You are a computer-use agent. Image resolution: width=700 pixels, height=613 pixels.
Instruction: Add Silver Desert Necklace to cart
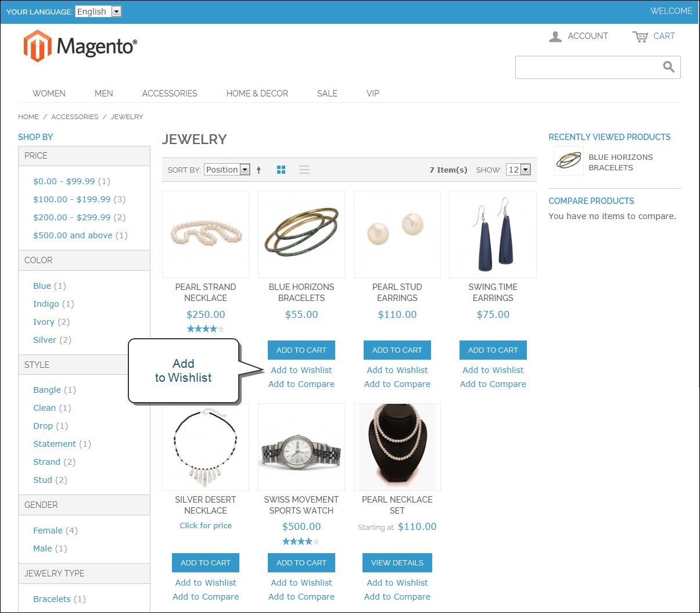coord(206,562)
